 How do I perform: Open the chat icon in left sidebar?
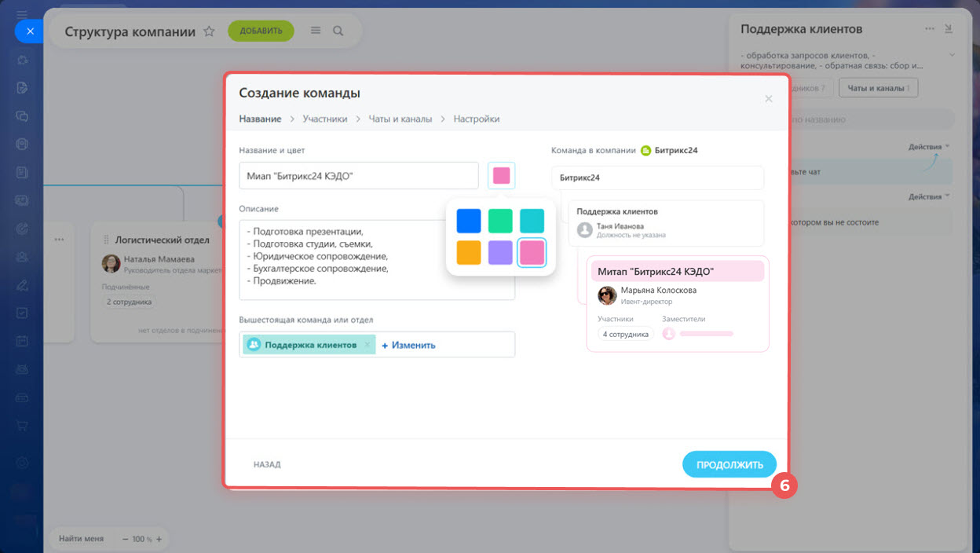coord(22,115)
